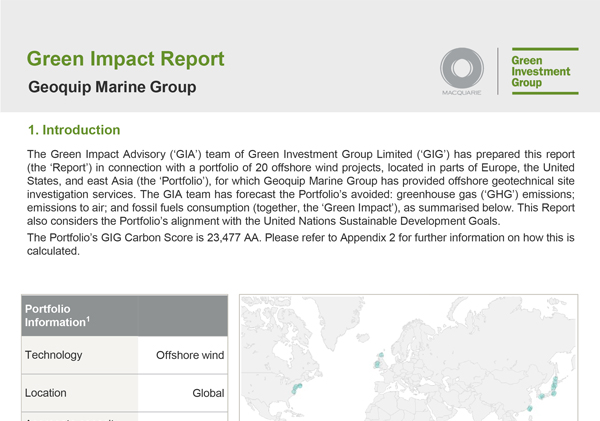600x421 pixels.
Task: Click the marker near Taiwan on map
Action: [x=530, y=409]
